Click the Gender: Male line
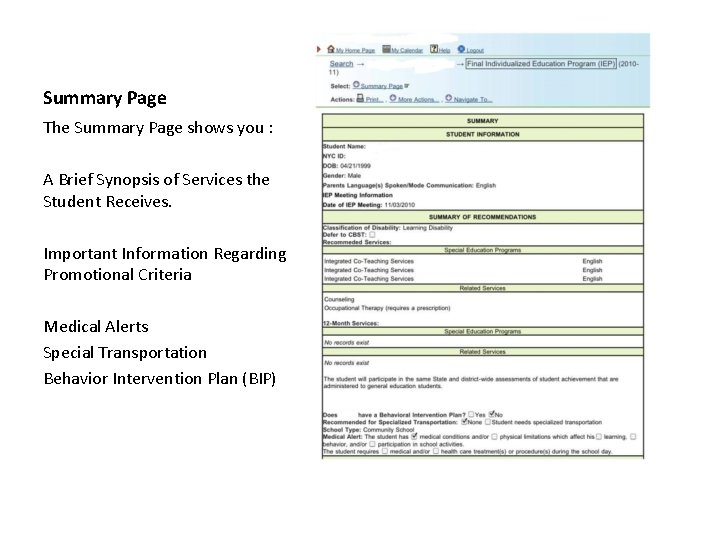Screen dimensions: 720x540 pyautogui.click(x=342, y=175)
